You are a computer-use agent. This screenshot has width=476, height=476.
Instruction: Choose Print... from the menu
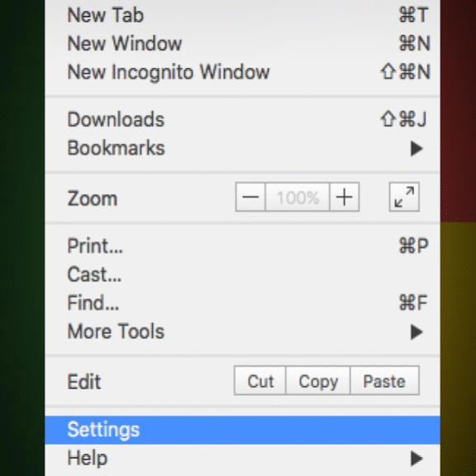pyautogui.click(x=243, y=245)
